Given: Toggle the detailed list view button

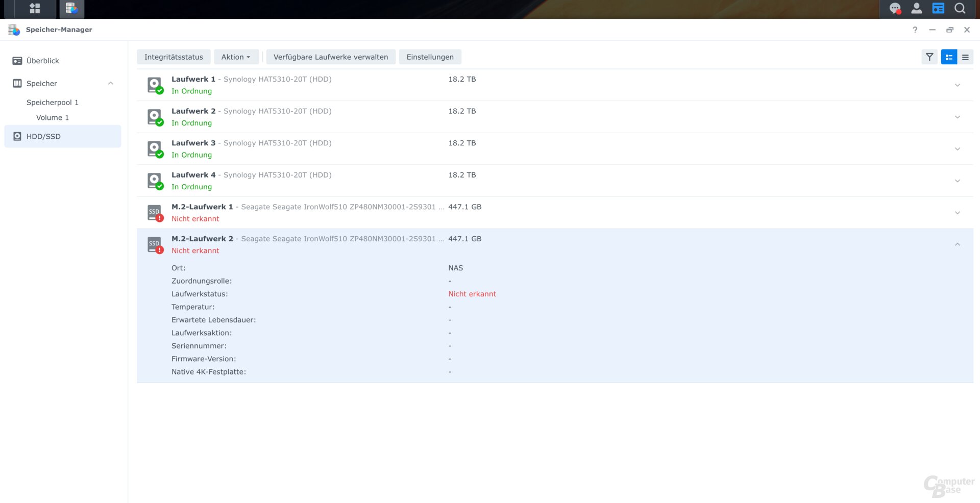Looking at the screenshot, I should click(949, 57).
